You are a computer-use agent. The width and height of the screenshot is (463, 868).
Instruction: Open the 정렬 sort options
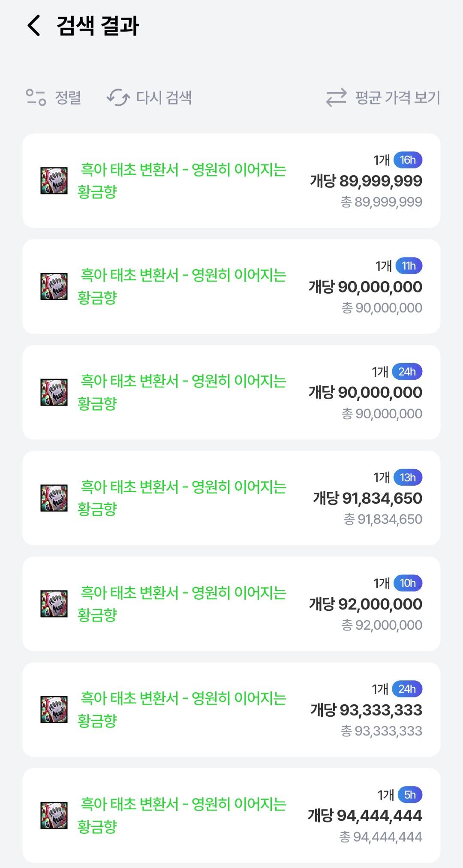pyautogui.click(x=54, y=97)
